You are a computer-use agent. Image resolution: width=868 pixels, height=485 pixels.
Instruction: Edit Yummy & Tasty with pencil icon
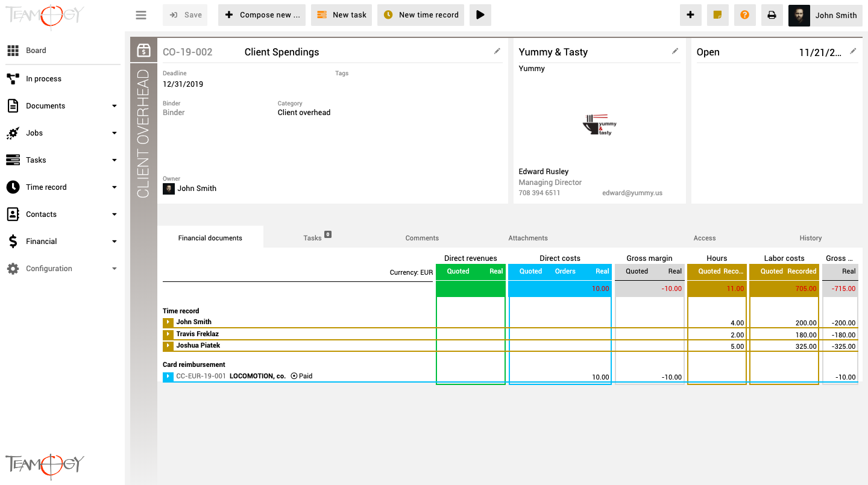(x=675, y=52)
